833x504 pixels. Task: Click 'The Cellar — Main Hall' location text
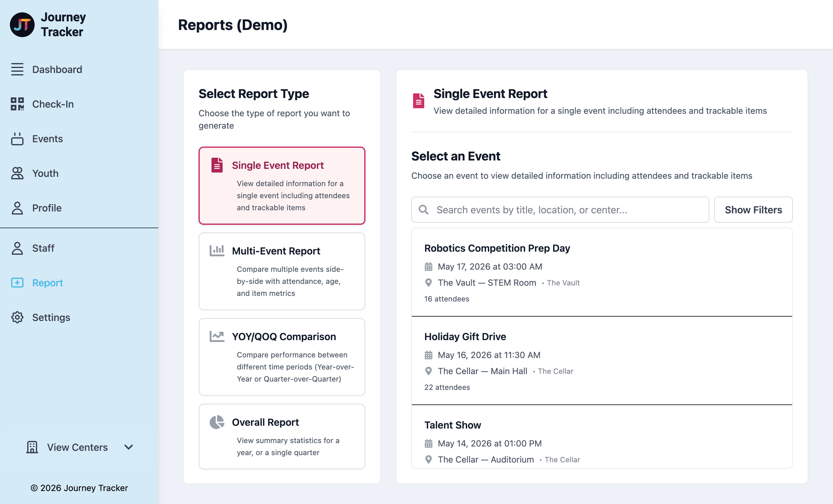(482, 371)
